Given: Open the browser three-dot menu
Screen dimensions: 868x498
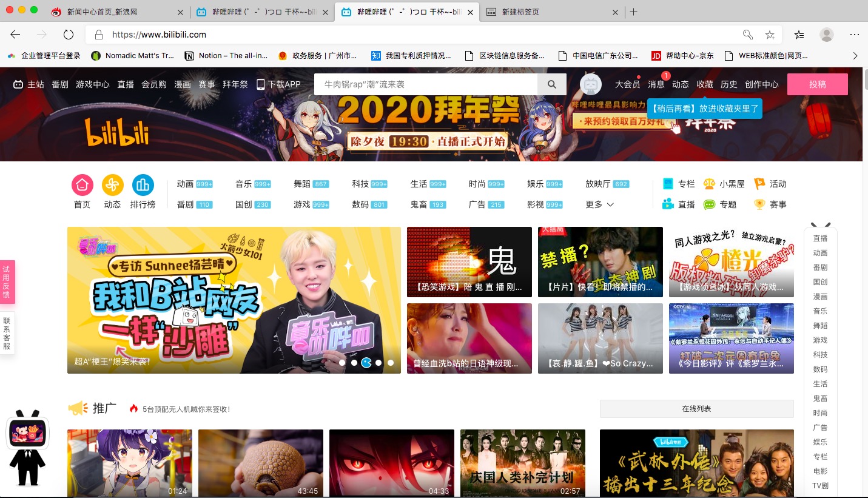Looking at the screenshot, I should (x=855, y=35).
